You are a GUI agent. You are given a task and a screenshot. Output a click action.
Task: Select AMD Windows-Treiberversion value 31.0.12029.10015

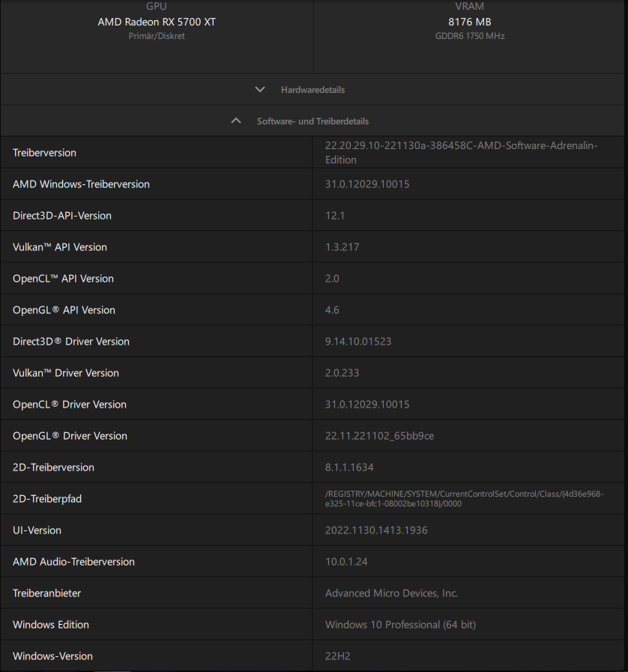pos(367,184)
